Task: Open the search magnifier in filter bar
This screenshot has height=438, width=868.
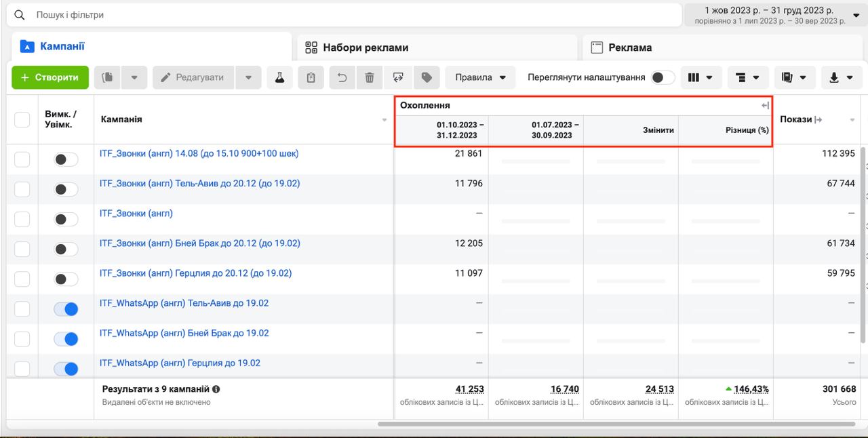Action: pos(20,15)
